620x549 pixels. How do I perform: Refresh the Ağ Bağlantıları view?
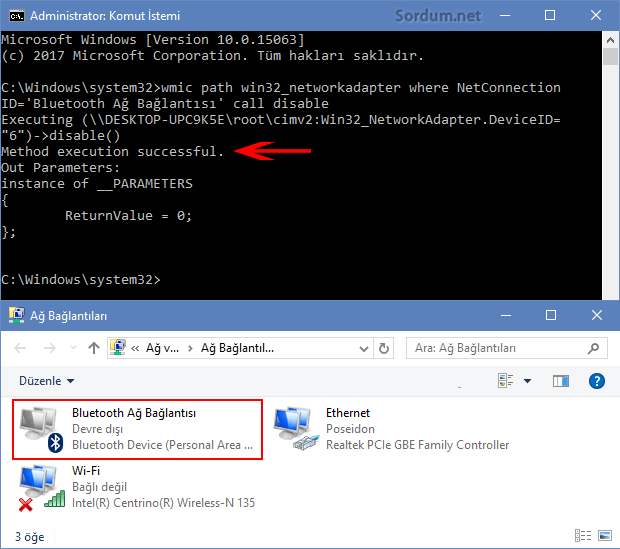coord(384,348)
